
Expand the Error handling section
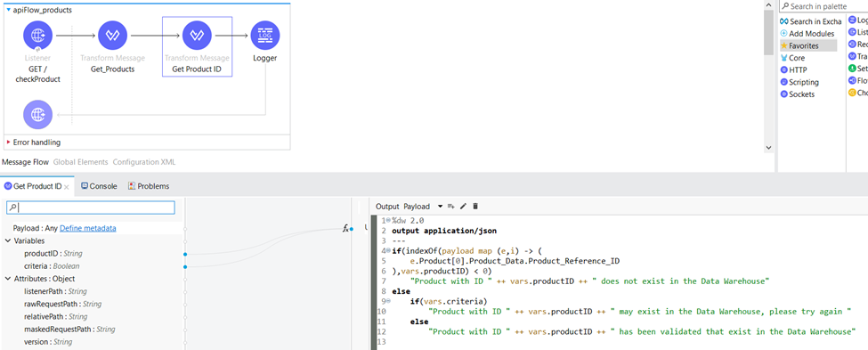point(8,142)
